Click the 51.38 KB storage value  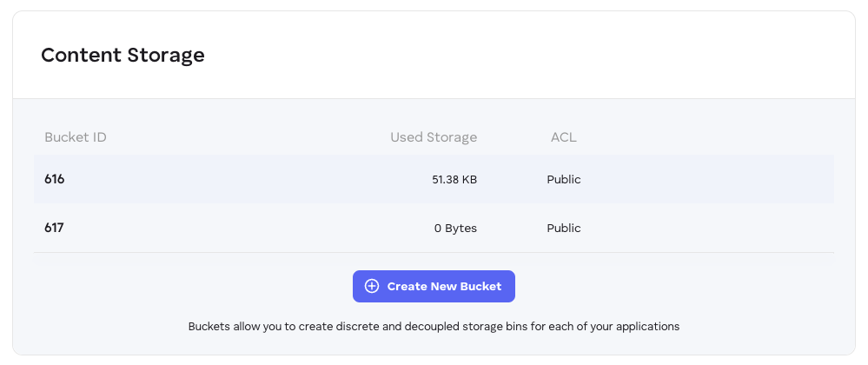pos(454,180)
